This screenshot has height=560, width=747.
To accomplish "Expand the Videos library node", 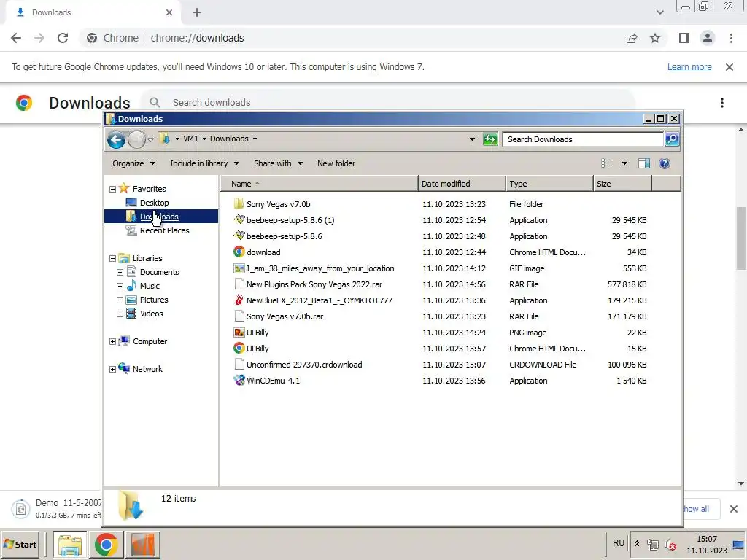I will pos(120,314).
